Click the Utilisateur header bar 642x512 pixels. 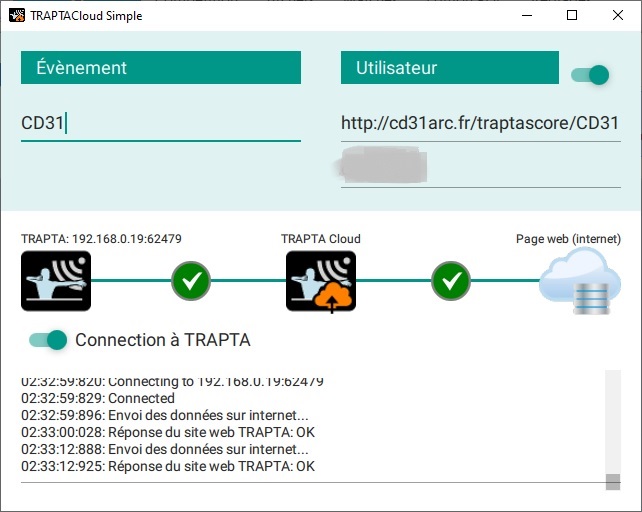pos(449,68)
